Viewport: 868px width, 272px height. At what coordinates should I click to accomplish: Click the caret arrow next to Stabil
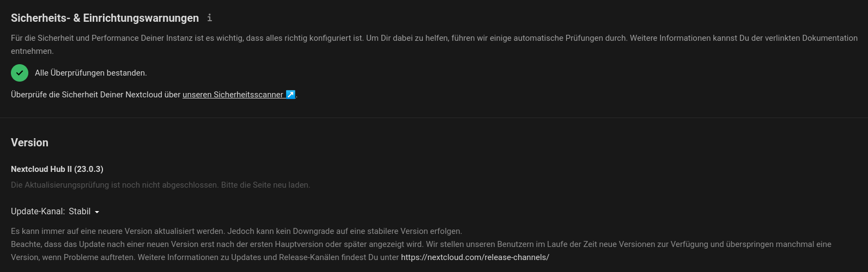97,212
